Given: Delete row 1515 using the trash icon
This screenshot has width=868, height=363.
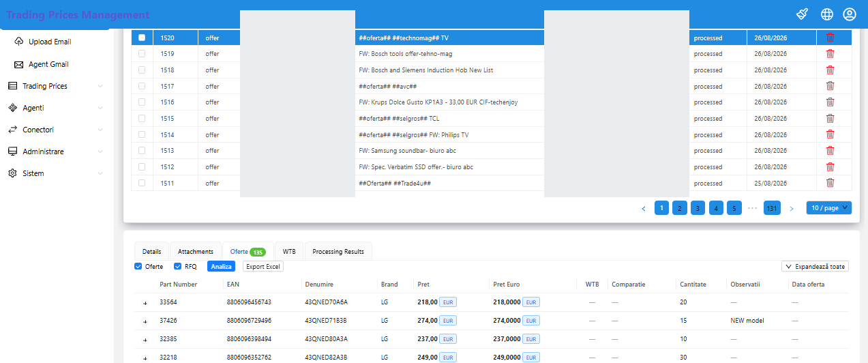Looking at the screenshot, I should click(830, 119).
